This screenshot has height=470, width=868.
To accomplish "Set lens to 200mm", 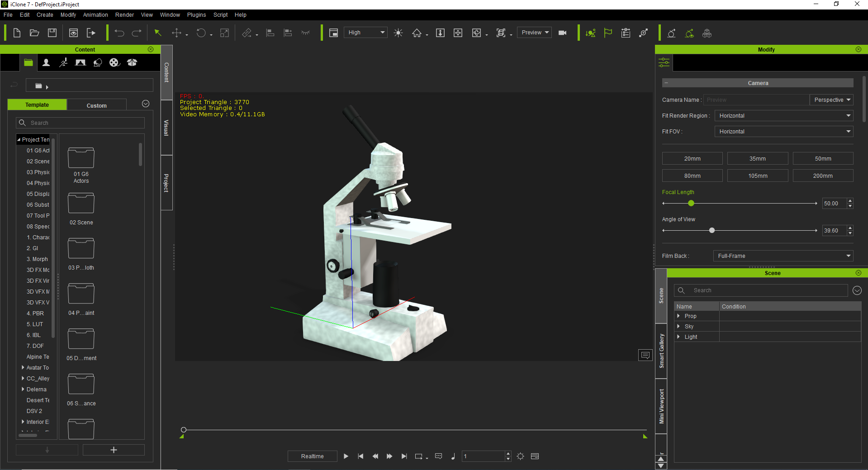I will point(823,176).
